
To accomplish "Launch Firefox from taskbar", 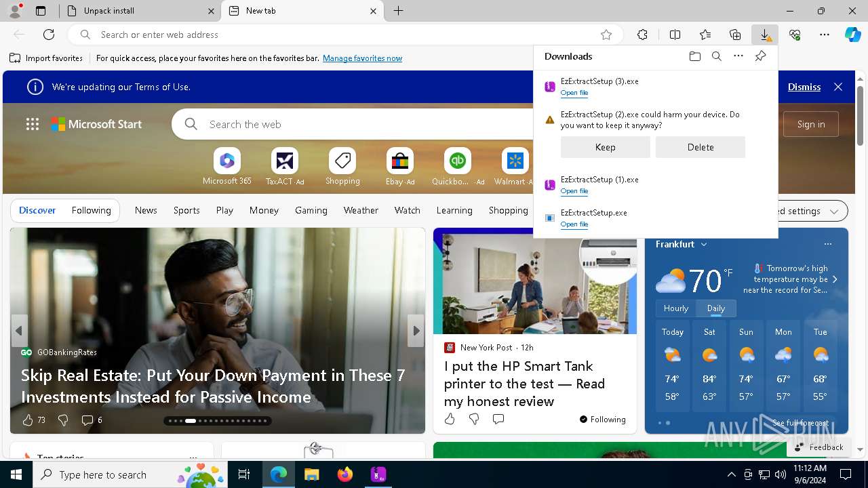I will click(x=345, y=474).
